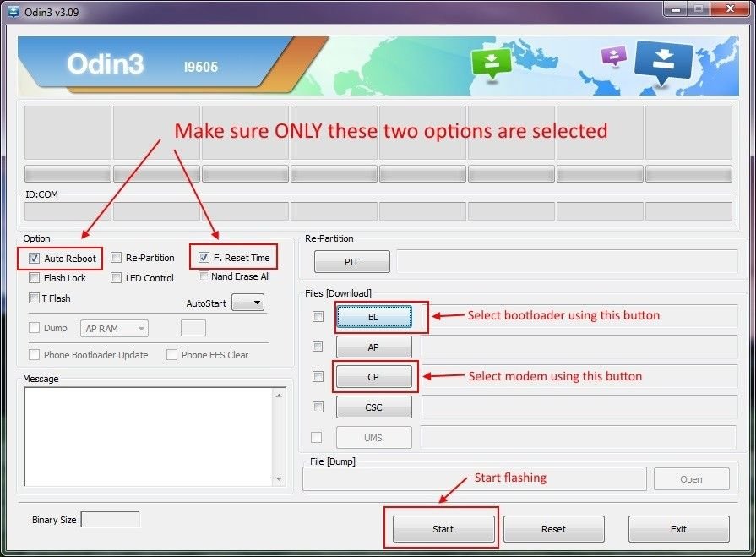This screenshot has width=756, height=557.
Task: Toggle the Auto Reboot checkbox
Action: pyautogui.click(x=34, y=258)
